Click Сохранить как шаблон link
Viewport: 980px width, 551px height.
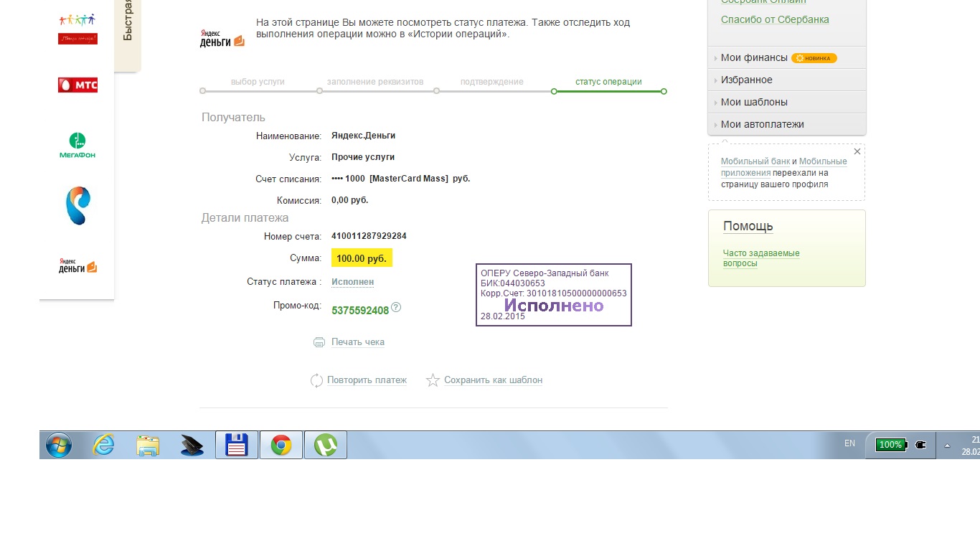click(x=493, y=380)
